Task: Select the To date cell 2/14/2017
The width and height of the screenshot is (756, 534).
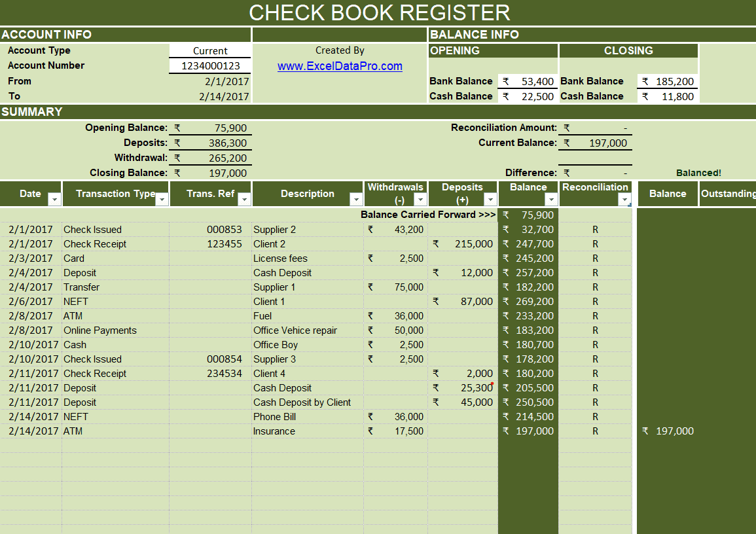Action: (x=210, y=96)
